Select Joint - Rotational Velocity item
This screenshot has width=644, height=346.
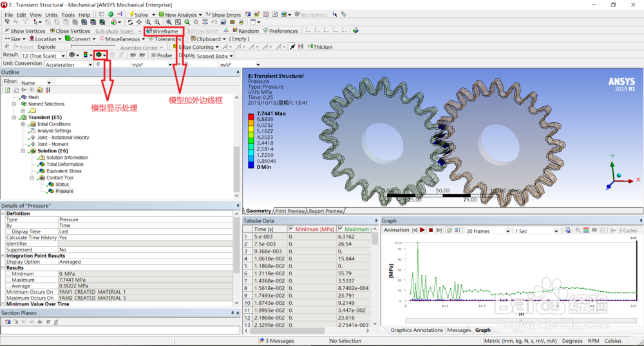click(63, 138)
